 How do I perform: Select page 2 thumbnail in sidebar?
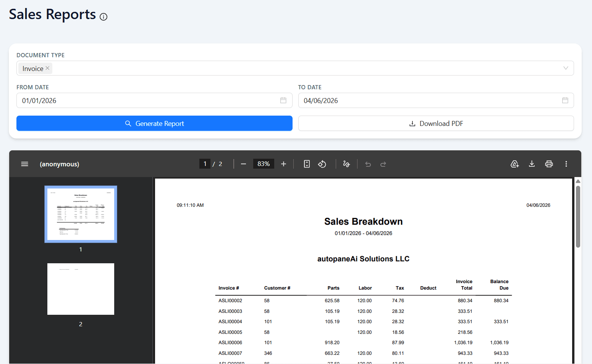tap(81, 289)
